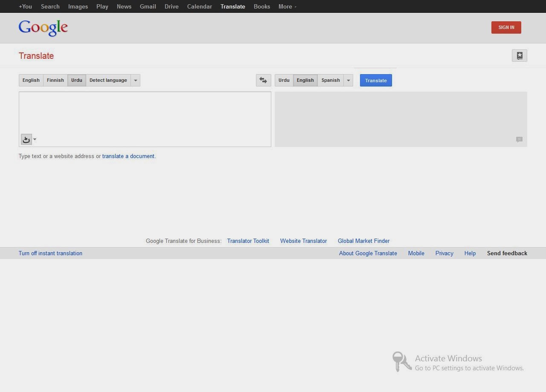Image resolution: width=546 pixels, height=392 pixels.
Task: Select Spanish as the target language
Action: (x=331, y=80)
